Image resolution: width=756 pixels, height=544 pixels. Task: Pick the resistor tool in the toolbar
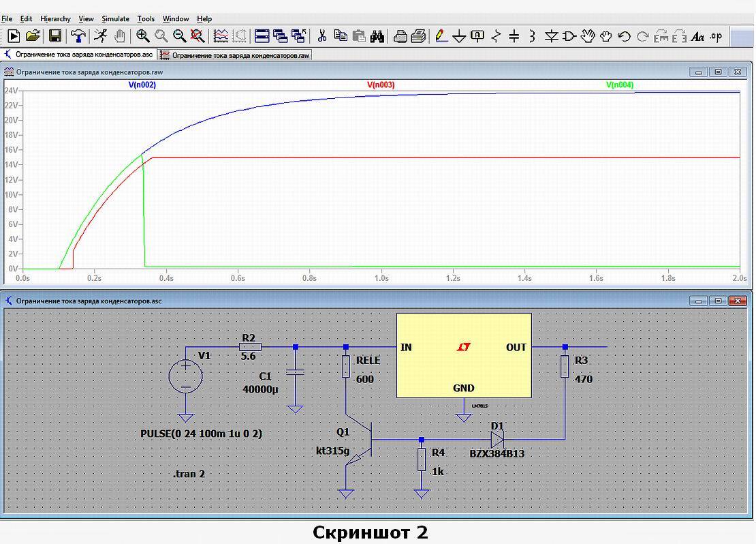pyautogui.click(x=496, y=36)
